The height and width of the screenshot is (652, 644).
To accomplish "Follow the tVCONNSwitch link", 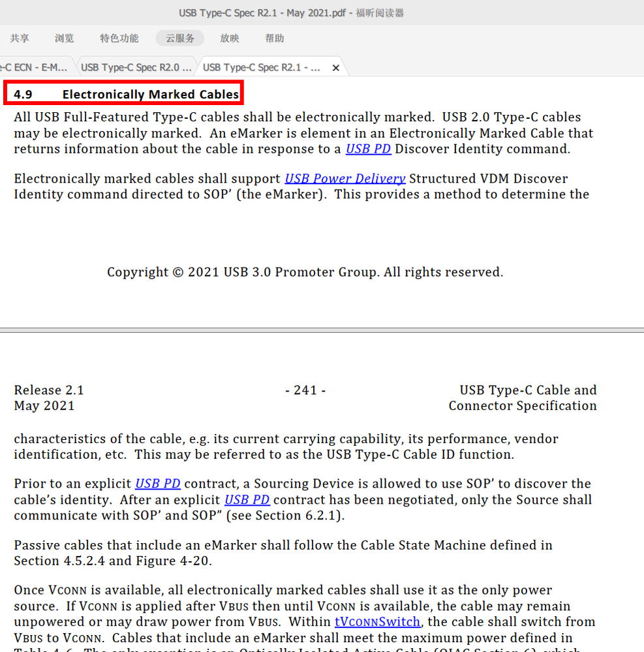I will (378, 621).
